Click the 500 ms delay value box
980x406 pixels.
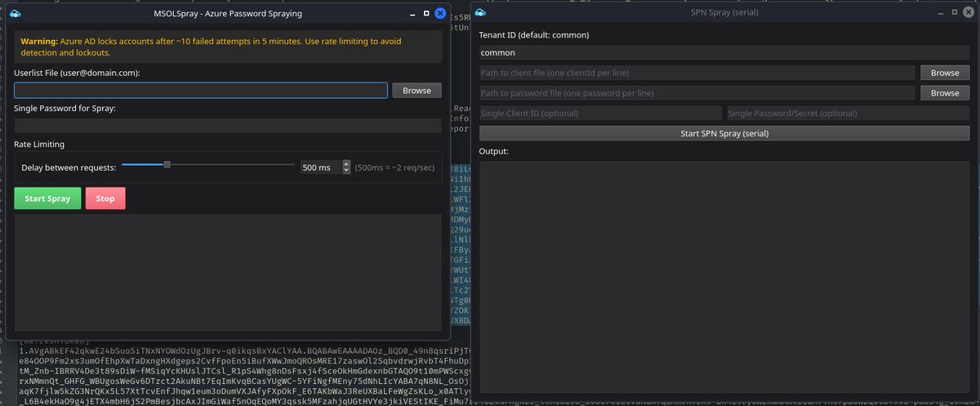(x=319, y=167)
